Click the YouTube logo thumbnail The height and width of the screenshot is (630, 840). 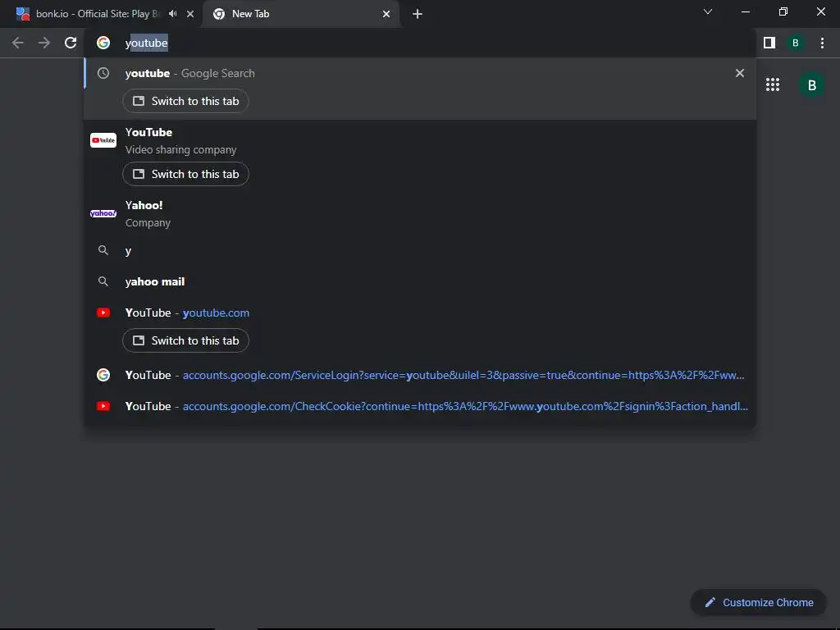(x=103, y=140)
